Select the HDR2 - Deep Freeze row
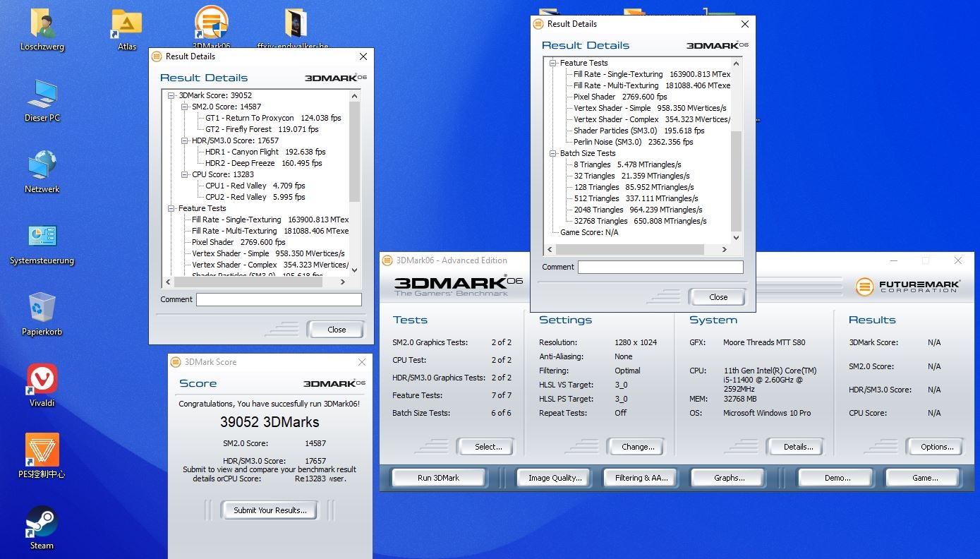Image resolution: width=980 pixels, height=559 pixels. [x=264, y=163]
